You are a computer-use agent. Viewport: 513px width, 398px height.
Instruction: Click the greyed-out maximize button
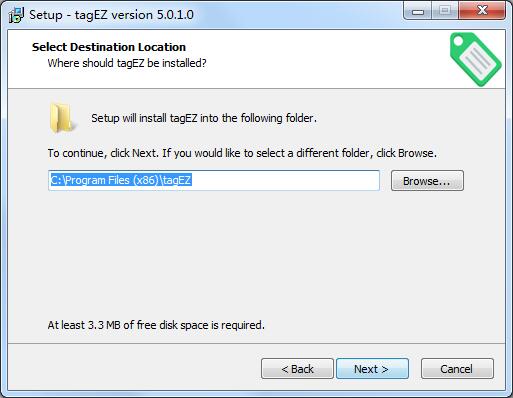click(445, 11)
